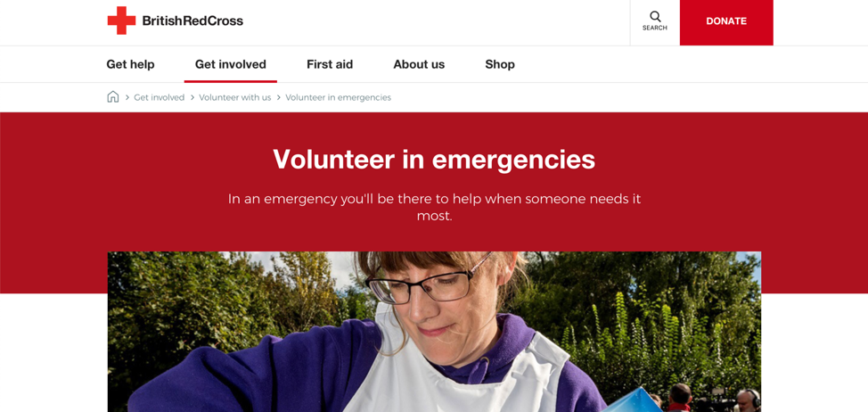Open the About us menu
The width and height of the screenshot is (868, 412).
(419, 64)
